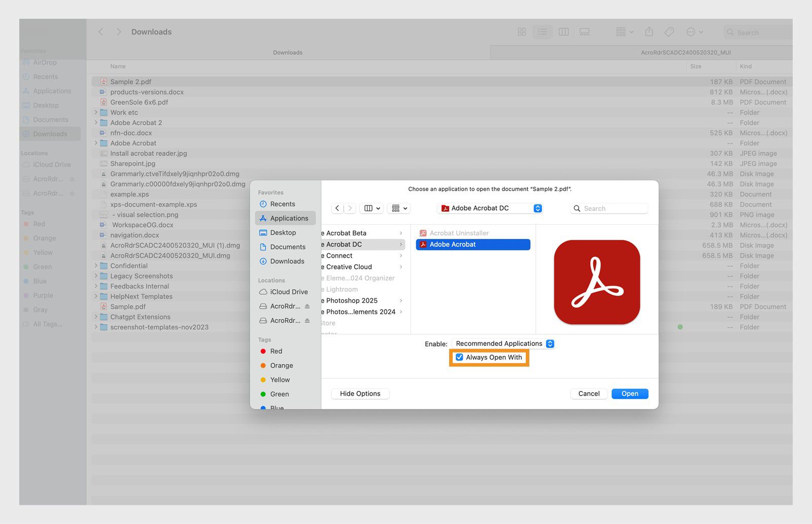Click the Adobe Acrobat preview icon
Image resolution: width=812 pixels, height=524 pixels.
[597, 282]
